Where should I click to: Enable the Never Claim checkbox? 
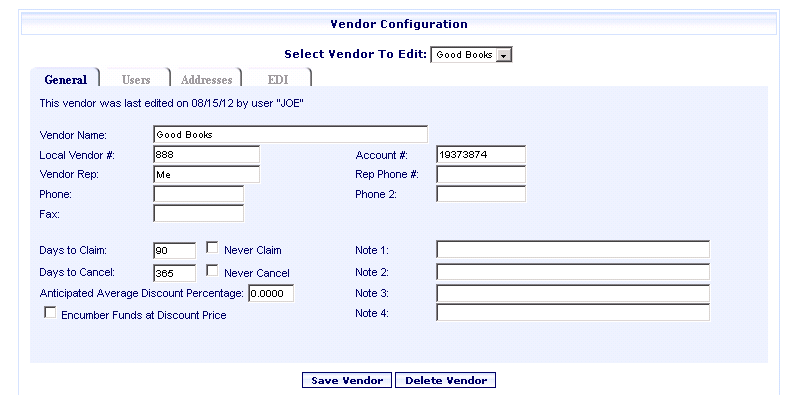212,248
